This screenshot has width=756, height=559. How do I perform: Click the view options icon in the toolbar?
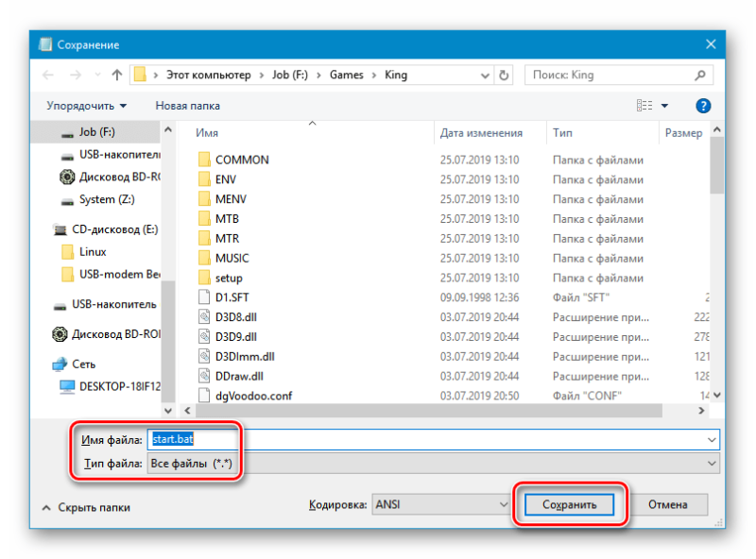[644, 106]
